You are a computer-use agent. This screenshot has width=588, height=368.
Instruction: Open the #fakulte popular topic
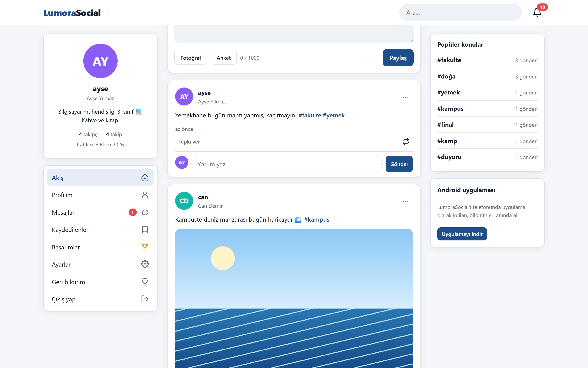tap(487, 60)
